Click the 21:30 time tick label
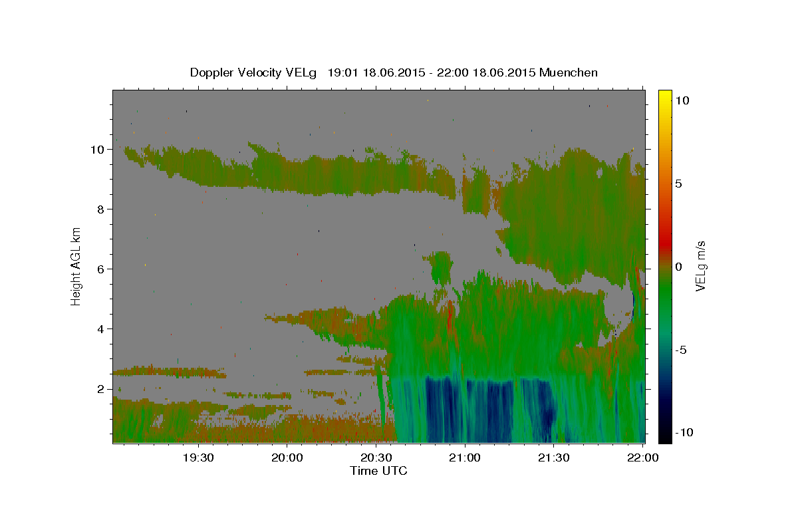 pos(553,458)
